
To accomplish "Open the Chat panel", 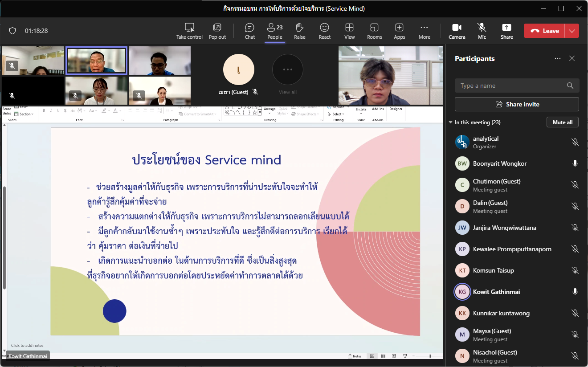I will [x=250, y=31].
